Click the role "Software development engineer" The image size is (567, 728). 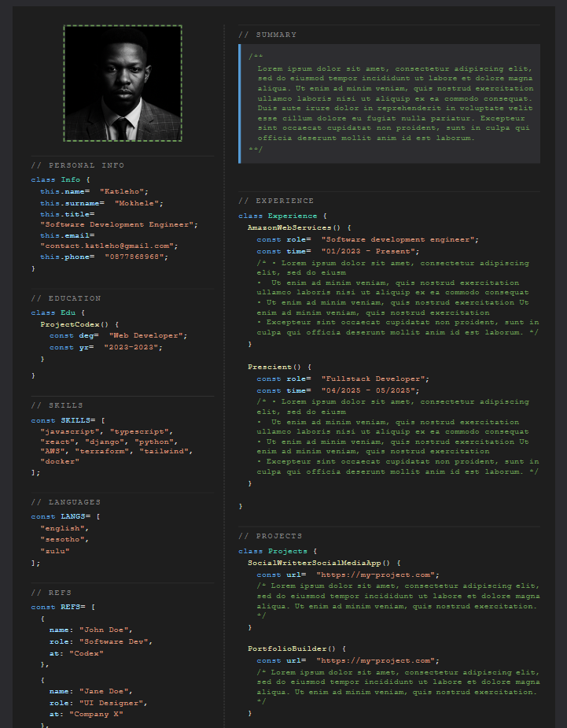[399, 239]
